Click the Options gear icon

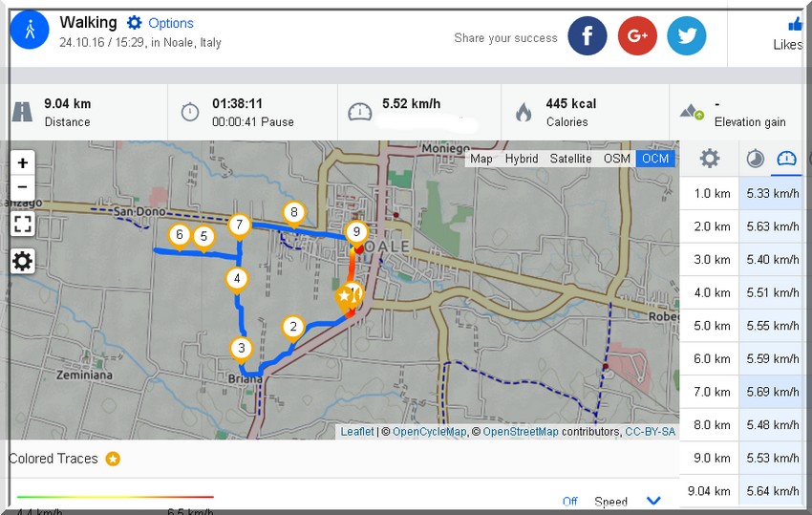pos(134,23)
